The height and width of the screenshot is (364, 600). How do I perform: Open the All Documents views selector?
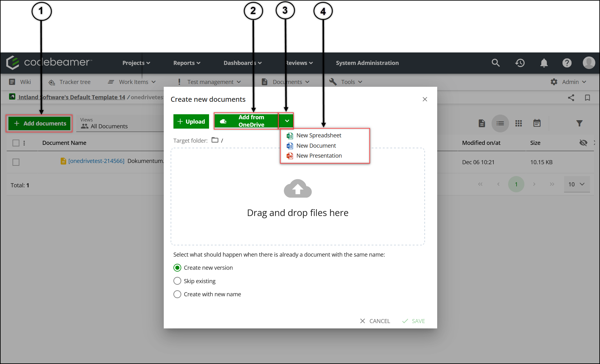(x=120, y=123)
